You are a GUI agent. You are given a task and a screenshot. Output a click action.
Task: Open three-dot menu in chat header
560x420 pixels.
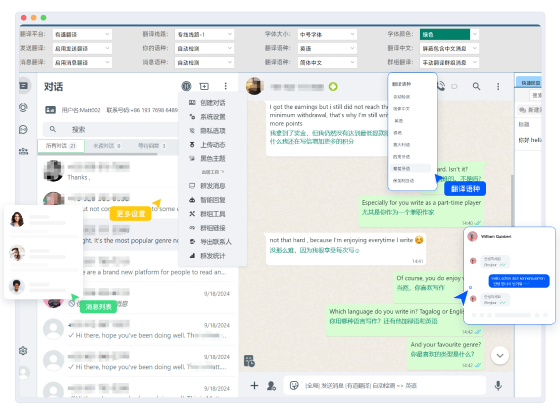point(498,86)
